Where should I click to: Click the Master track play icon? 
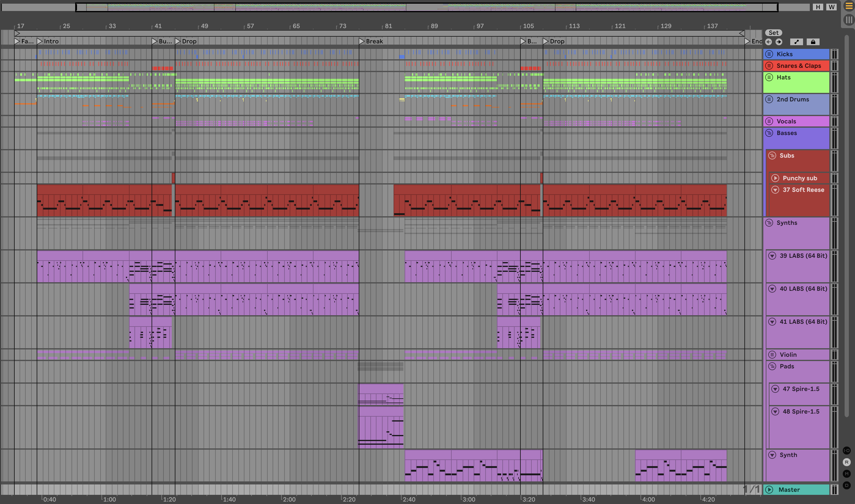tap(769, 489)
